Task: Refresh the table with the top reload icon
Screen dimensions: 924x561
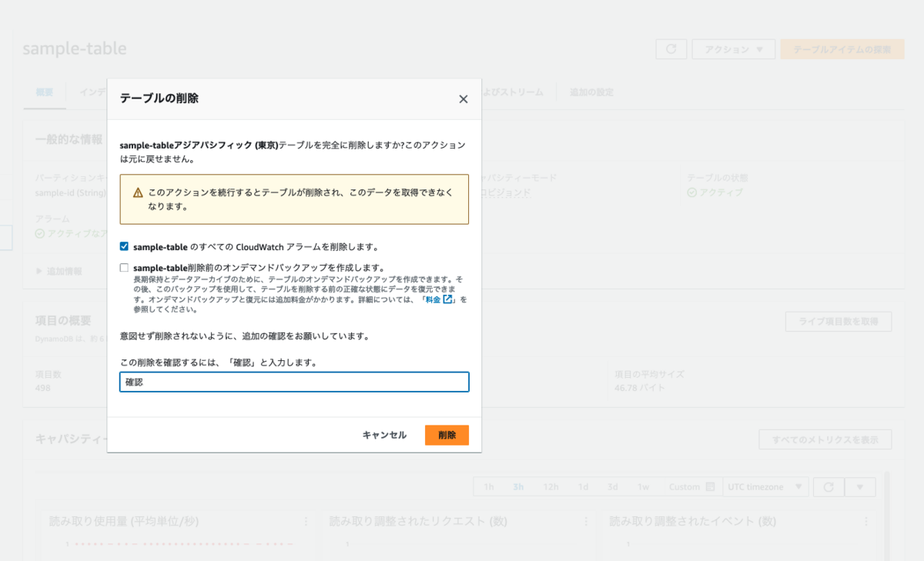Action: 671,49
